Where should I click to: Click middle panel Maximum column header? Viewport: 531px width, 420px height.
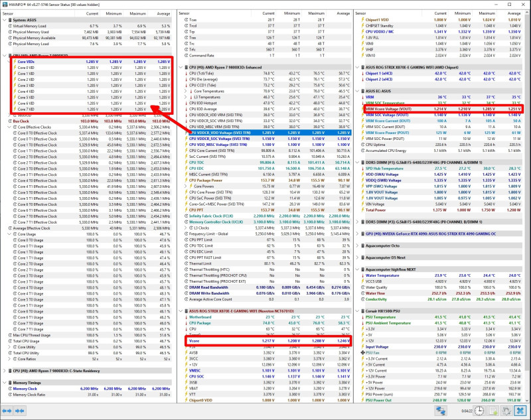(x=313, y=13)
